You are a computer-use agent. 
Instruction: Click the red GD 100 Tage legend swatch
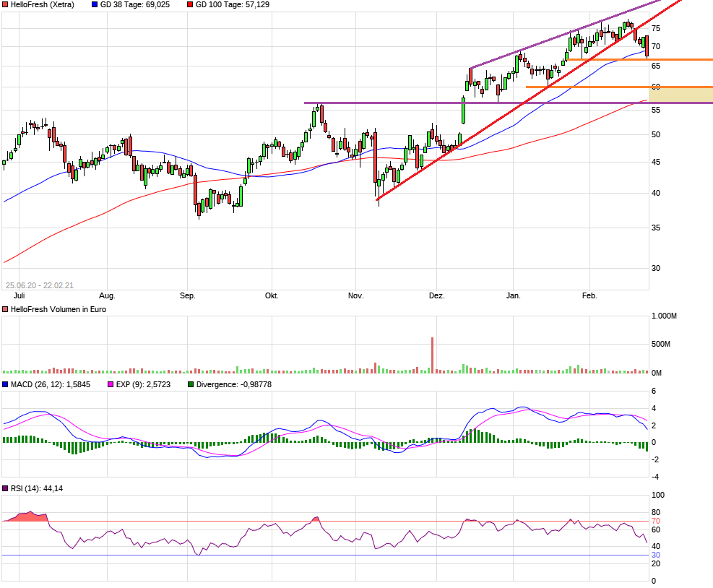[190, 4]
